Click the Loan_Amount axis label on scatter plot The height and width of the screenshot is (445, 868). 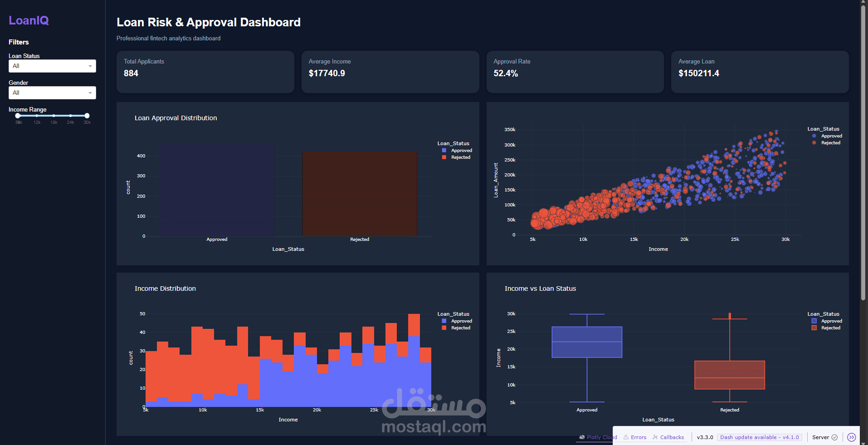tap(496, 180)
